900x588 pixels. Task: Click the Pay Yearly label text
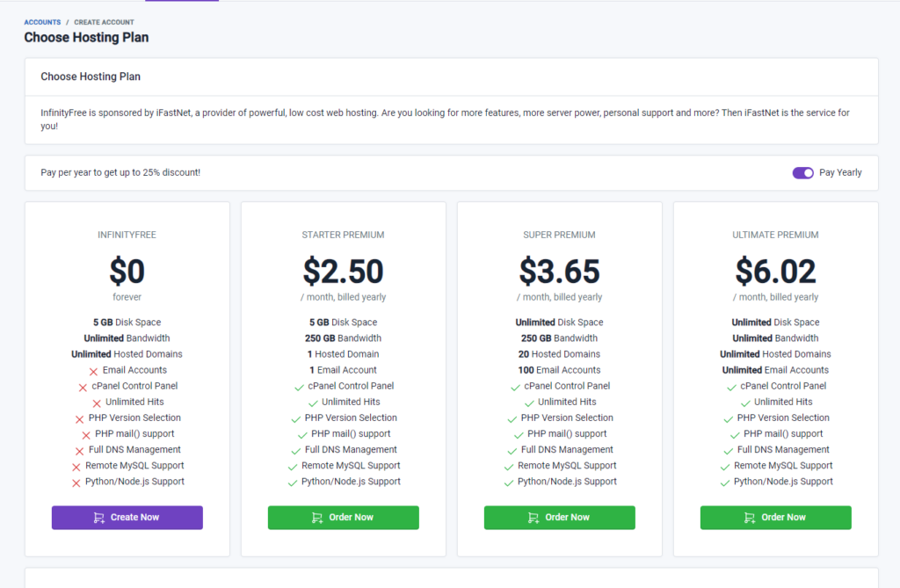click(840, 172)
